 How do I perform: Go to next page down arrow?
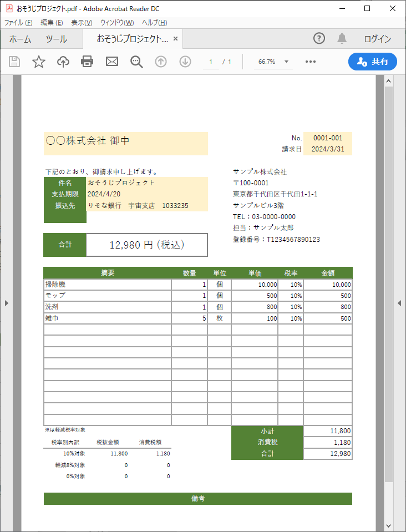185,62
